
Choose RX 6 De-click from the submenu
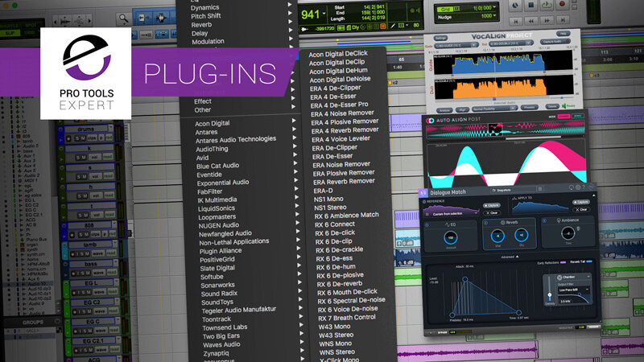[x=335, y=232]
